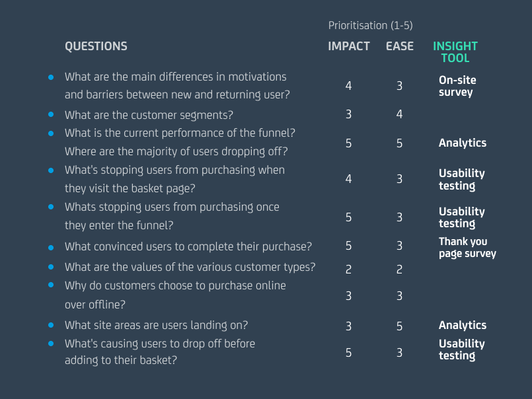The image size is (532, 399).
Task: Click ease score 5 for landing areas question
Action: [399, 326]
